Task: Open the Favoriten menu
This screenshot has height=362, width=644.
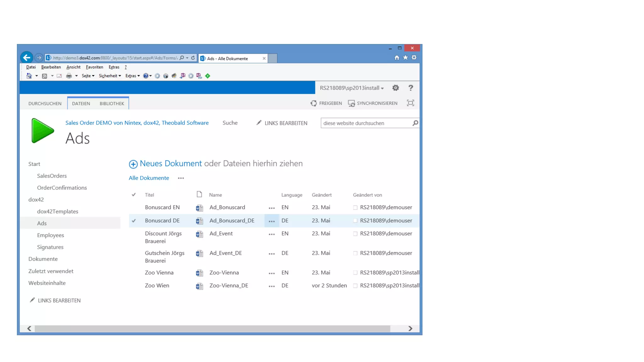Action: (x=94, y=67)
